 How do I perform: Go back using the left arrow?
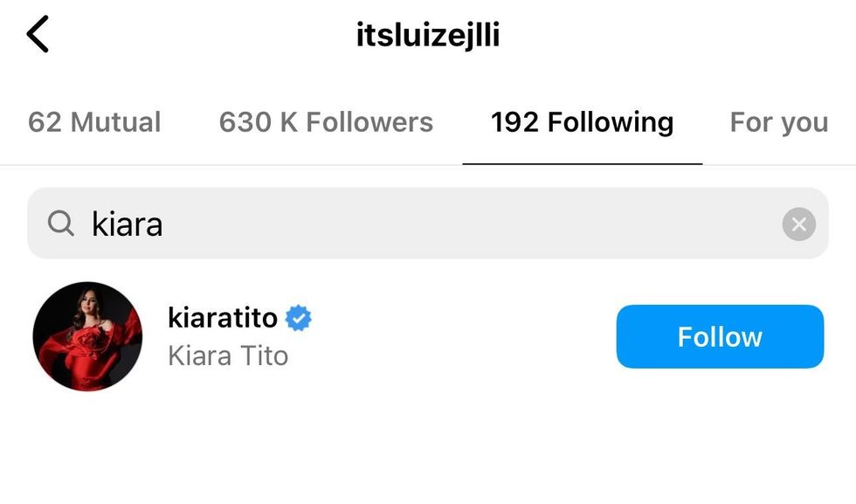38,34
